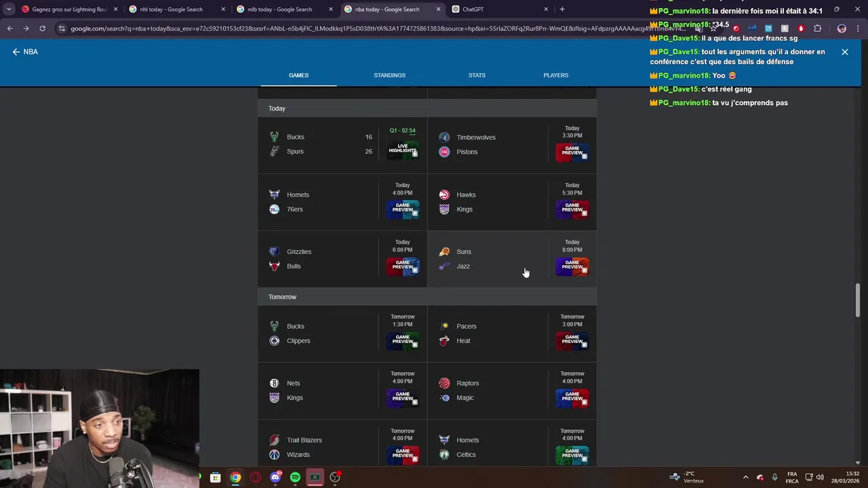The width and height of the screenshot is (868, 488).
Task: Click the Suns team logo
Action: (444, 251)
